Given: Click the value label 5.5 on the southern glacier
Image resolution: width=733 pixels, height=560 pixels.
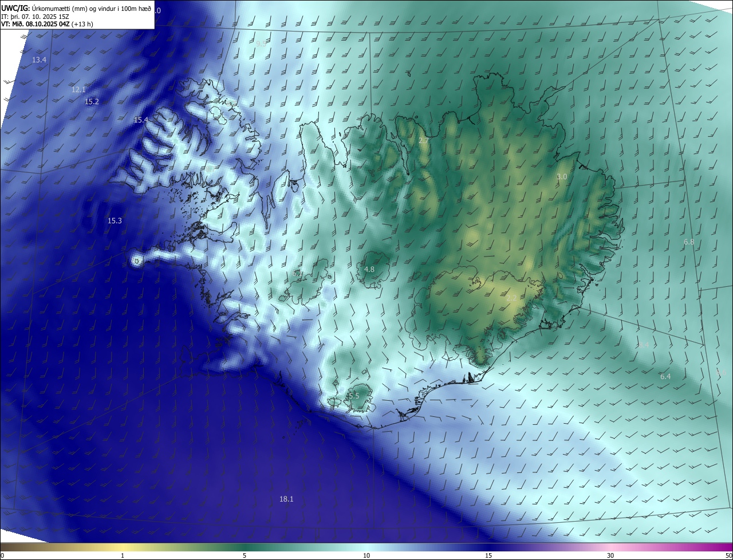Looking at the screenshot, I should point(354,396).
